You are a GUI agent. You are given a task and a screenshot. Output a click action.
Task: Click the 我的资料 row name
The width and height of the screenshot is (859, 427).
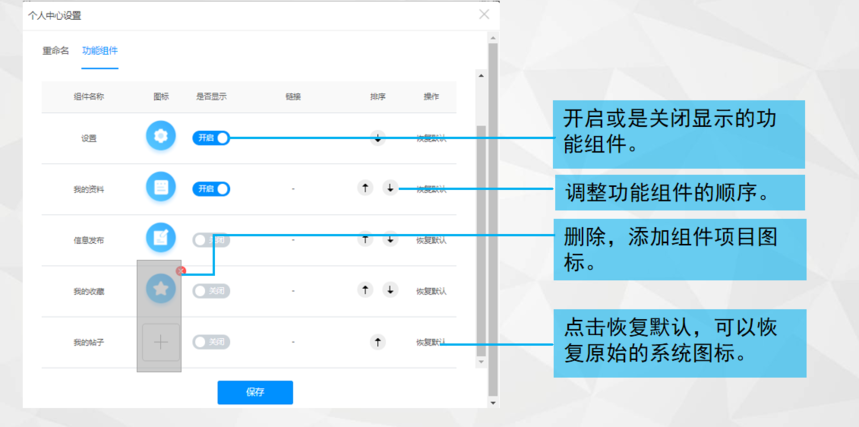[x=89, y=190]
